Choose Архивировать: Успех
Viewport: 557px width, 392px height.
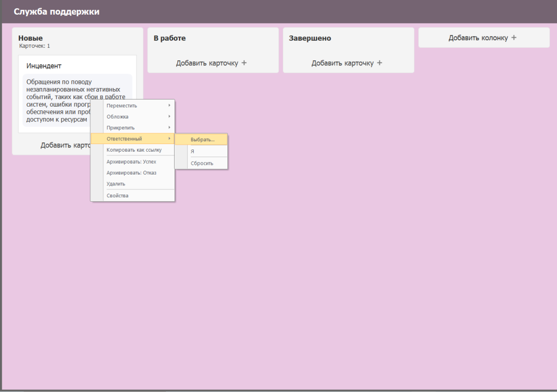click(131, 162)
